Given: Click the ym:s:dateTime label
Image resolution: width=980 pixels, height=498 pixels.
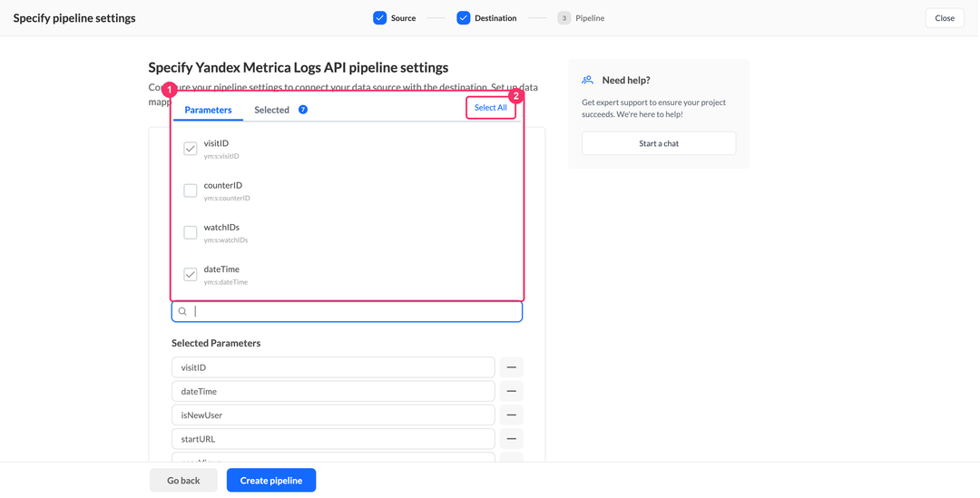Looking at the screenshot, I should click(226, 282).
